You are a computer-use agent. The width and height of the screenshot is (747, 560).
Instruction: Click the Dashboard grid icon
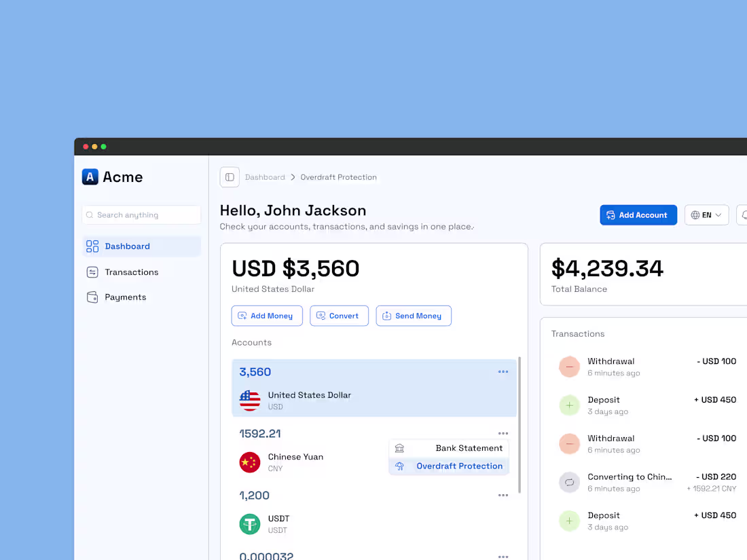[x=92, y=246]
